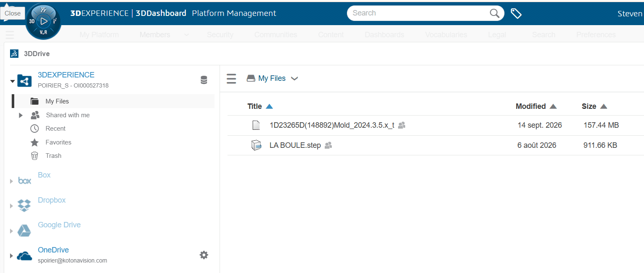Expand the Shared with me folder
The width and height of the screenshot is (644, 273).
[21, 115]
